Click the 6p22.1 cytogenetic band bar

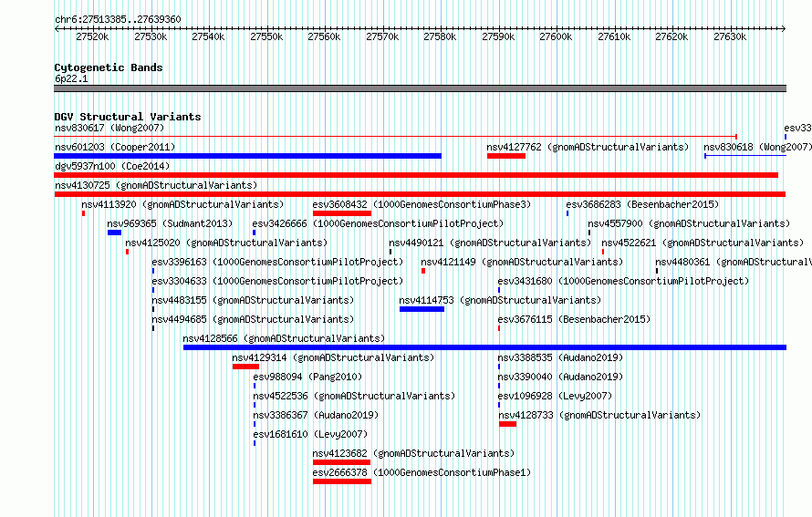click(x=420, y=88)
